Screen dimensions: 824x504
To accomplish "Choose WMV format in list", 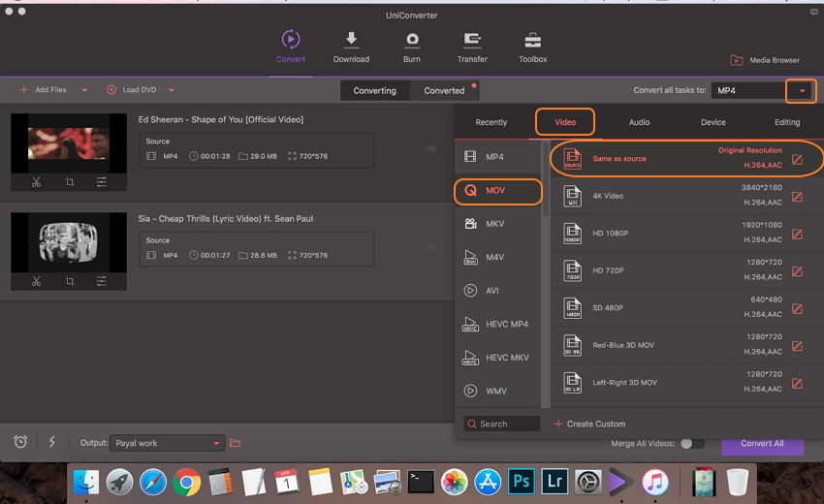I will [497, 391].
